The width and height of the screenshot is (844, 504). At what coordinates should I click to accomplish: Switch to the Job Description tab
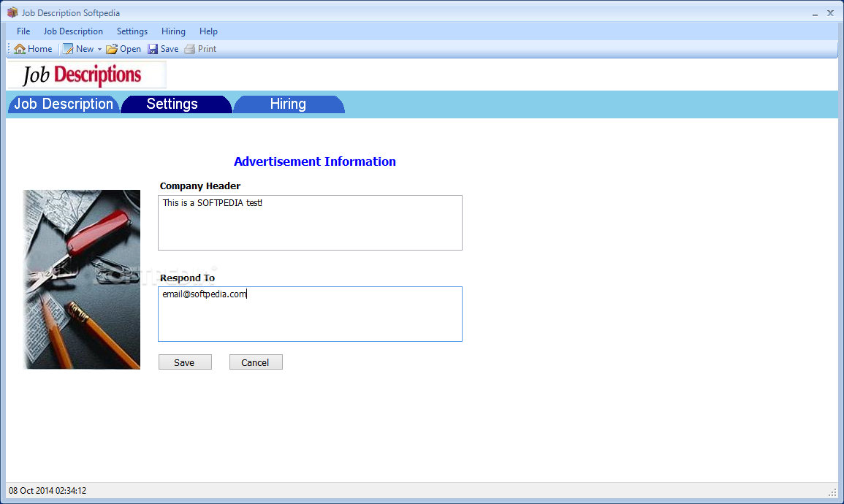(x=64, y=104)
